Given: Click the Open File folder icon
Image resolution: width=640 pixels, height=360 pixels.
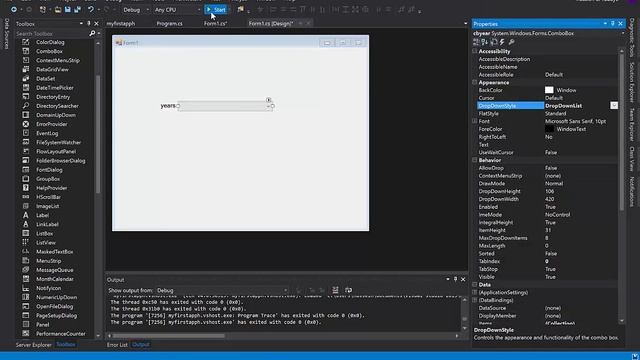Looking at the screenshot, I should point(58,9).
